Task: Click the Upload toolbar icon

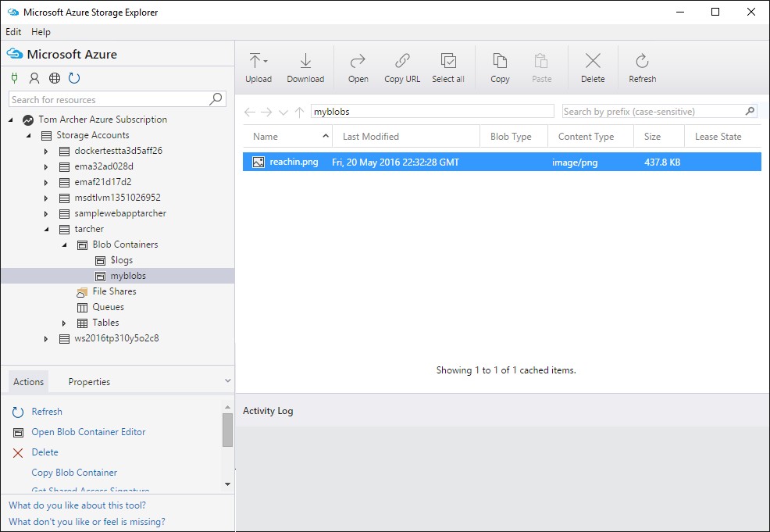Action: (255, 61)
